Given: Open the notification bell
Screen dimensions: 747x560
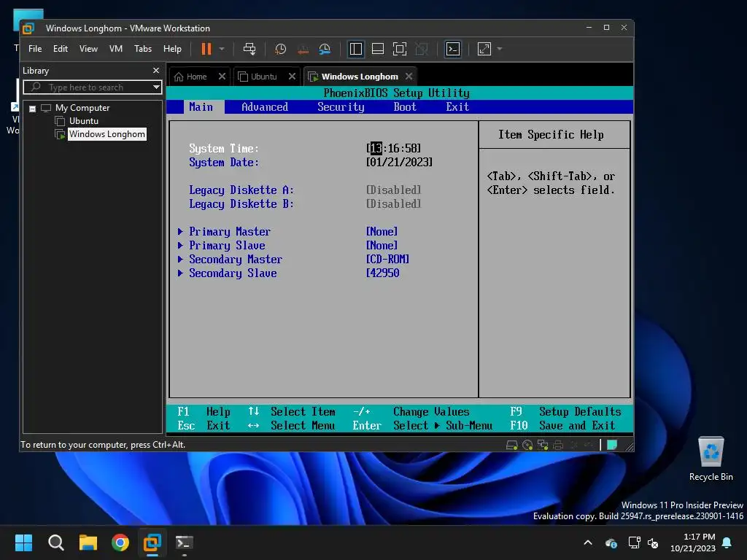Looking at the screenshot, I should pos(727,542).
